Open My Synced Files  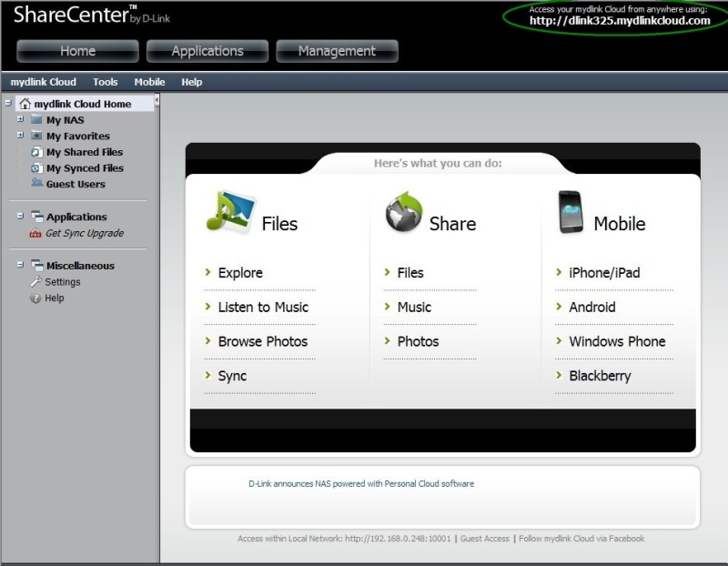(85, 168)
